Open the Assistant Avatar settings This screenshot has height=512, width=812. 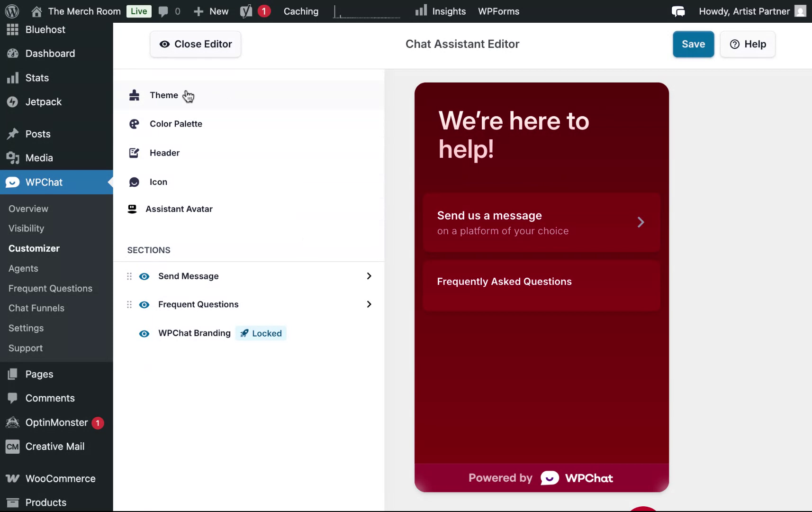(179, 209)
